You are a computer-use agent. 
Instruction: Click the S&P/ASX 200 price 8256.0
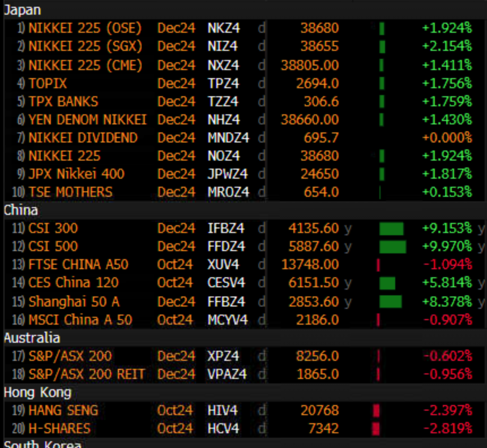[318, 356]
